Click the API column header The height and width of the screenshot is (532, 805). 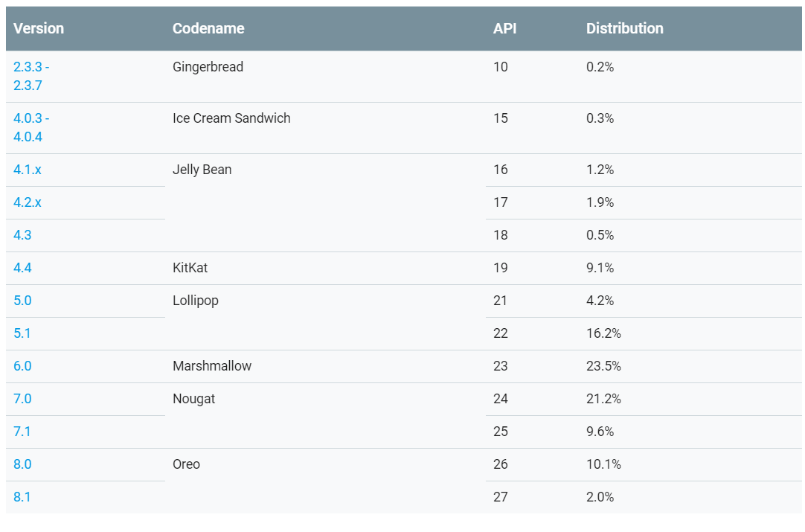coord(504,28)
